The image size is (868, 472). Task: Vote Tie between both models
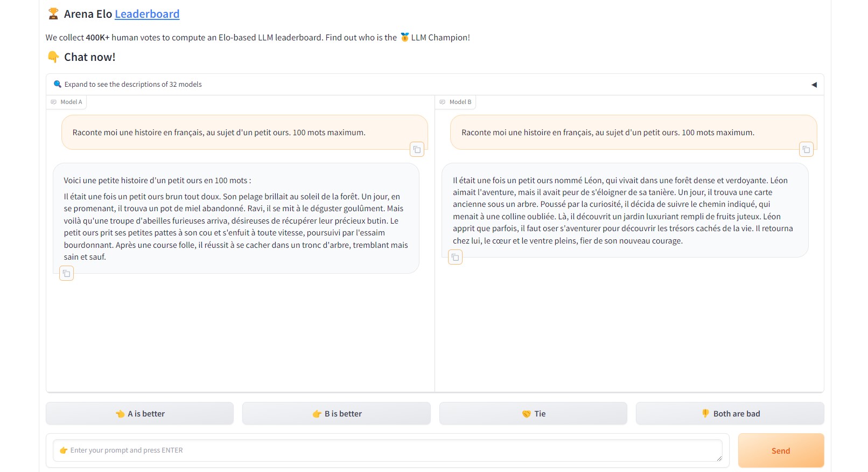pos(533,414)
